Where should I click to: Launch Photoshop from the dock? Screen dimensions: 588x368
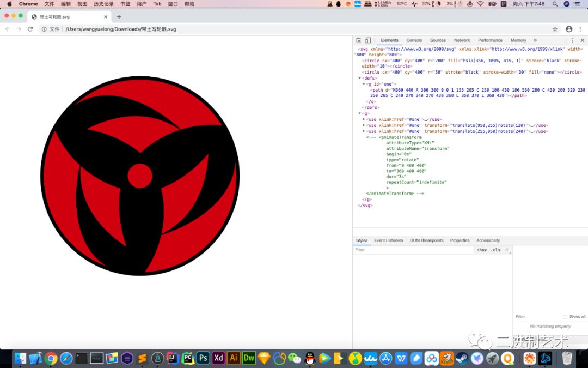[x=203, y=358]
